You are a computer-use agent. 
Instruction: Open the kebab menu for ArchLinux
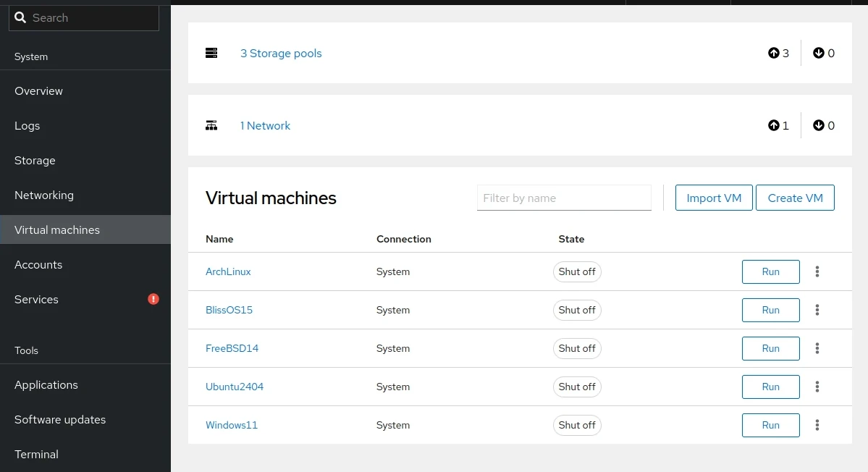point(817,271)
